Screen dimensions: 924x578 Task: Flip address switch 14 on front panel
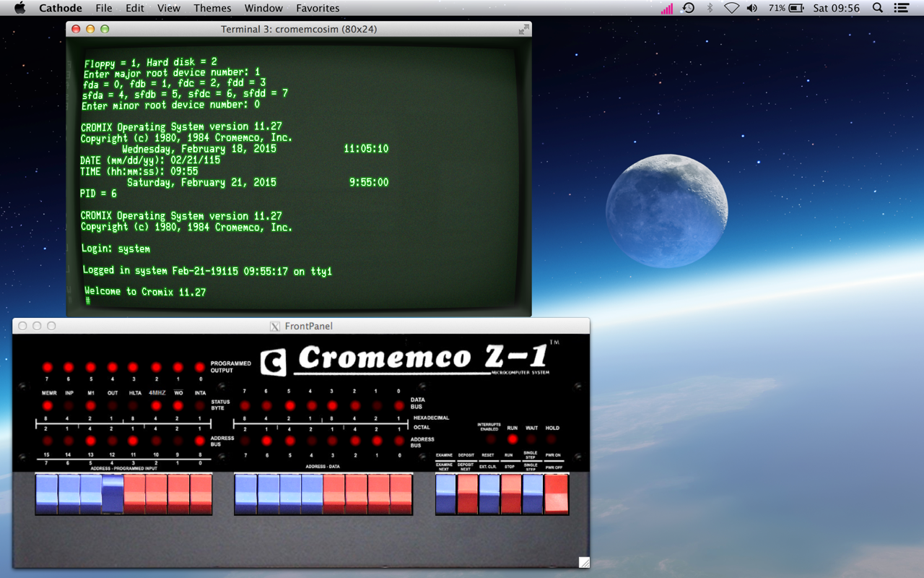(x=69, y=494)
